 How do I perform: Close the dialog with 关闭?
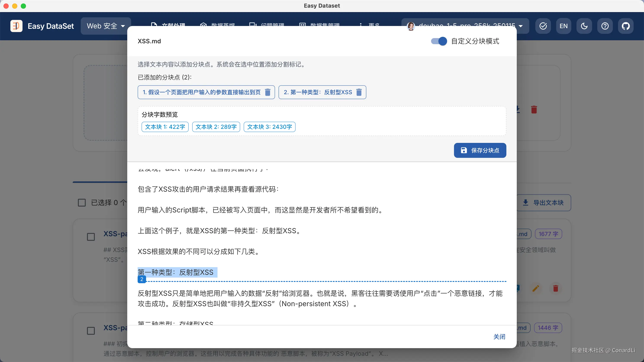pos(499,337)
